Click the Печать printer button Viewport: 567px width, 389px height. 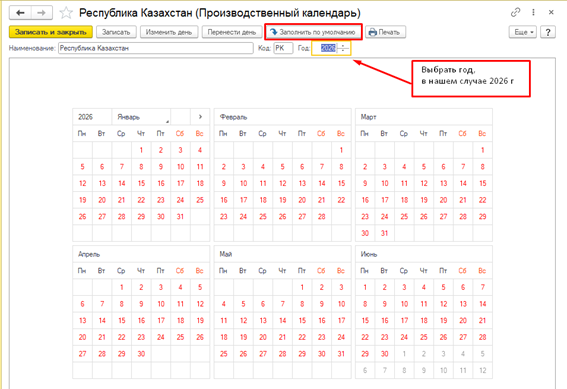pos(385,32)
